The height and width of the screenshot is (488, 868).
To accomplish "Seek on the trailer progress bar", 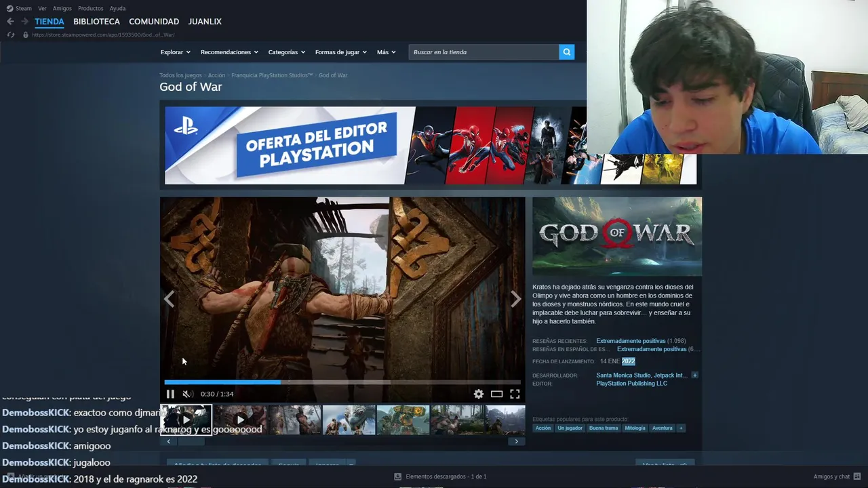I will coord(342,382).
